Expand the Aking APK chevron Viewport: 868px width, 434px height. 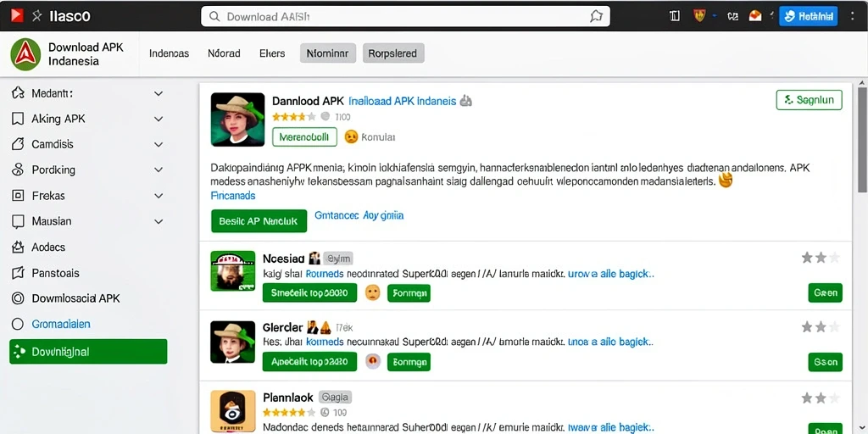159,119
